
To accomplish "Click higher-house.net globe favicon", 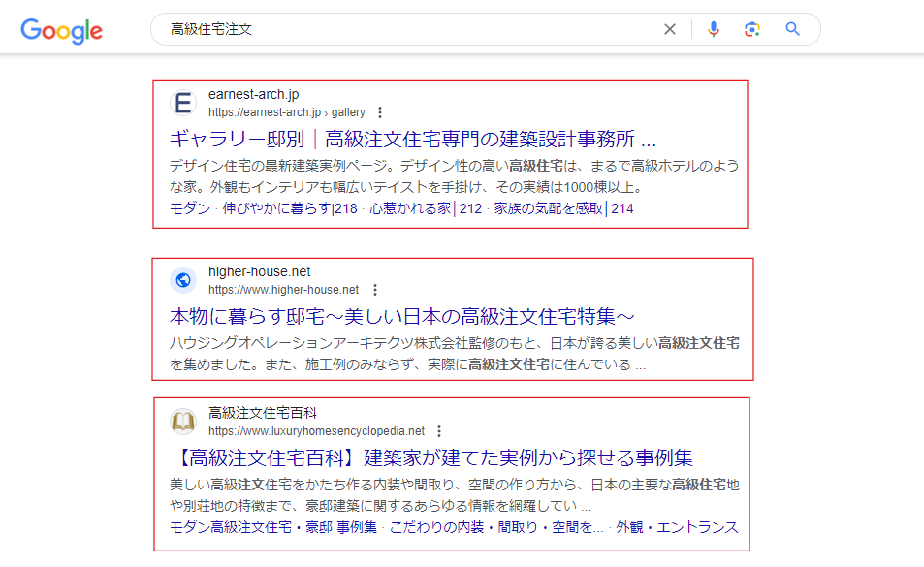I will pos(183,280).
